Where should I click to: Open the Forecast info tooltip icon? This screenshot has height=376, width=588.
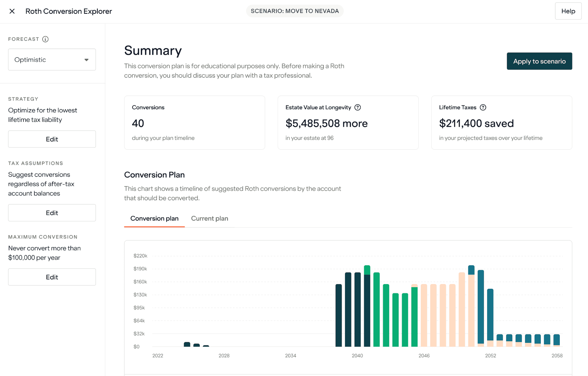[x=46, y=39]
